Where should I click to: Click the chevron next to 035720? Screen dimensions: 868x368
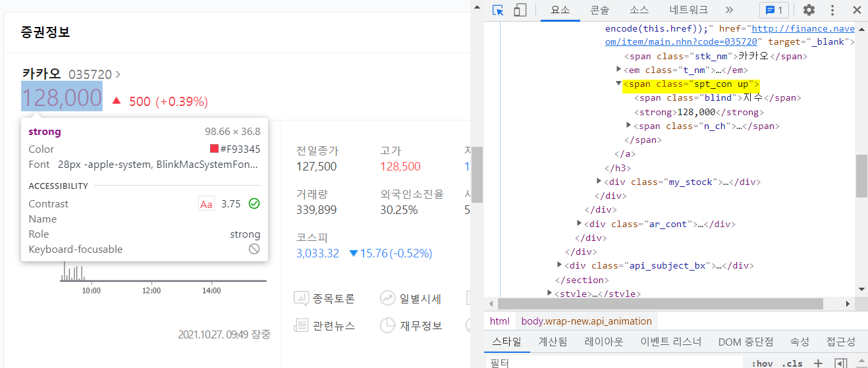tap(118, 74)
